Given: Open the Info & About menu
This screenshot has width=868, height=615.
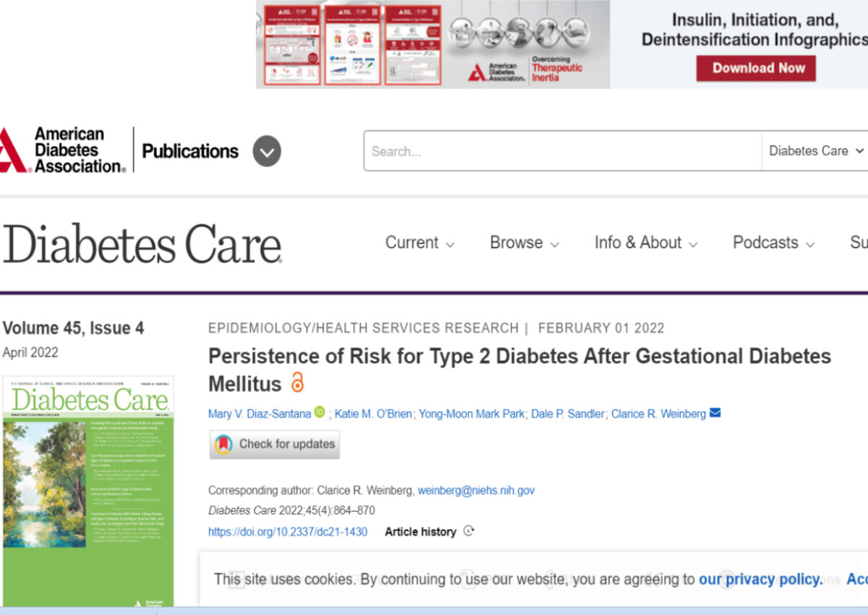Looking at the screenshot, I should [646, 243].
